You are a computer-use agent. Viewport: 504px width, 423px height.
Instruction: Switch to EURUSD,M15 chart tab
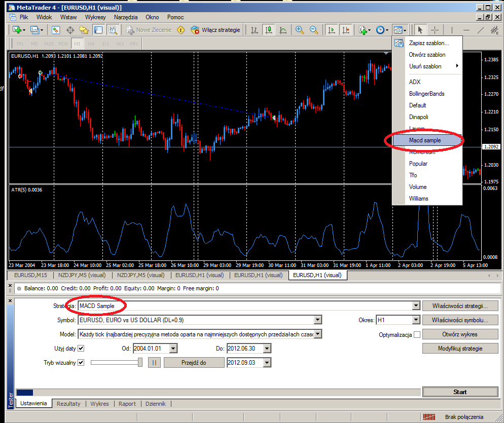(30, 275)
